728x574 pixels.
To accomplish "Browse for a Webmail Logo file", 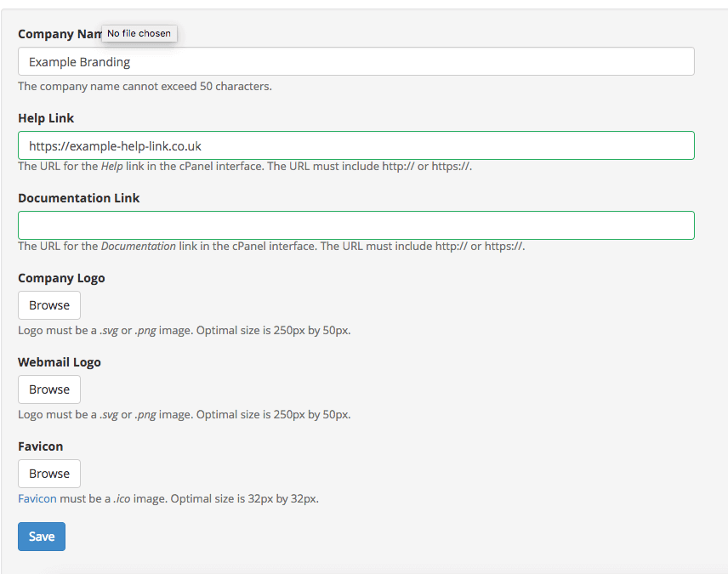I will tap(49, 389).
